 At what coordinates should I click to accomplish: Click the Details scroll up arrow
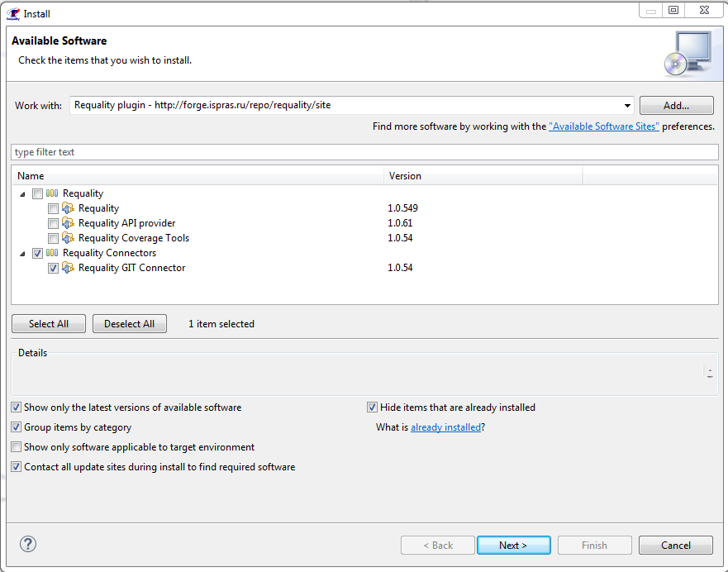pyautogui.click(x=710, y=369)
